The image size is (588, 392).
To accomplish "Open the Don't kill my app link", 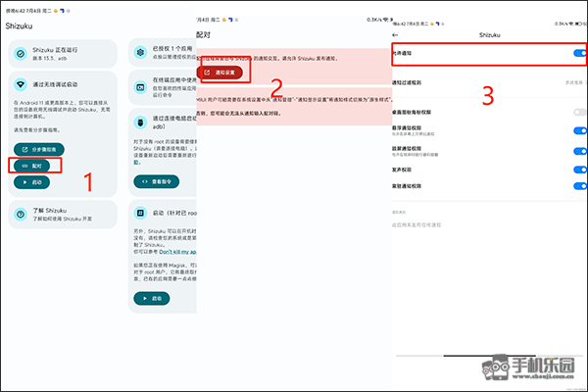I will tap(177, 252).
